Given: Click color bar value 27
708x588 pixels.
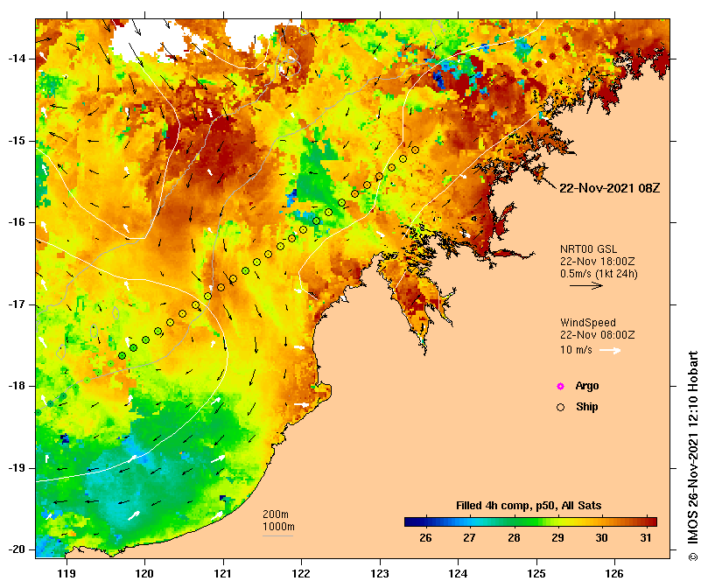Looking at the screenshot, I should (x=470, y=538).
